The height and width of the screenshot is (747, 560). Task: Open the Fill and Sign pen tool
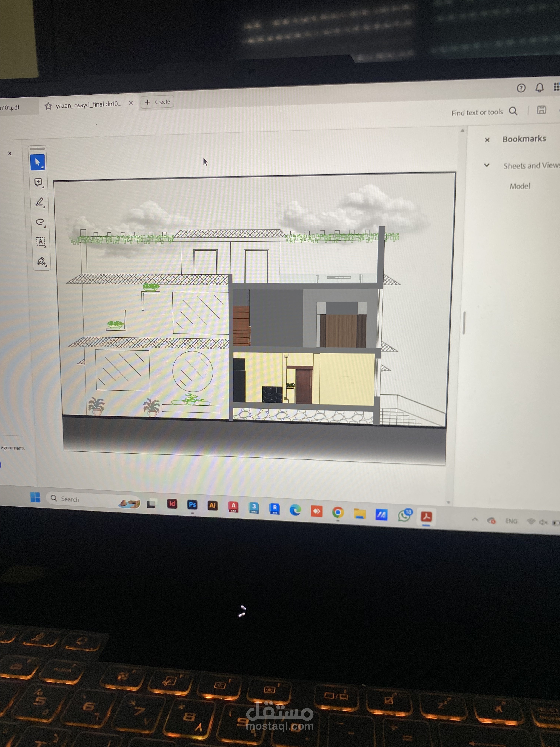[x=41, y=261]
